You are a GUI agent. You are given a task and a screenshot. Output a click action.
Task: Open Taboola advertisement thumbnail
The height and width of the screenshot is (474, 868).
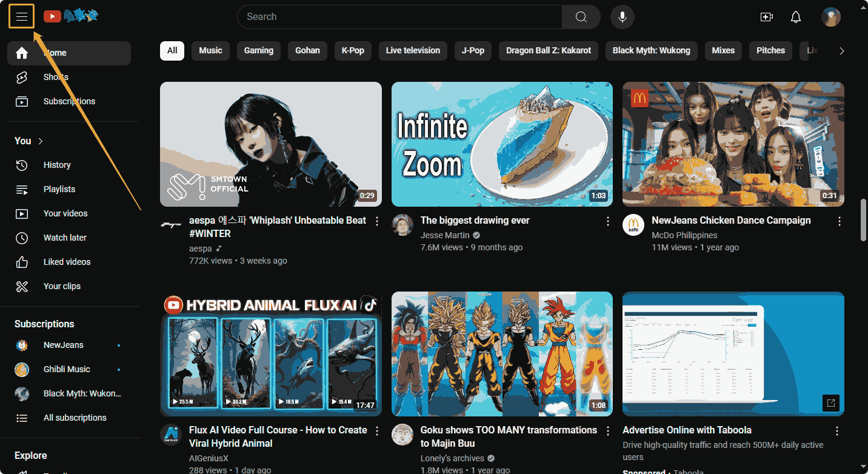point(733,354)
